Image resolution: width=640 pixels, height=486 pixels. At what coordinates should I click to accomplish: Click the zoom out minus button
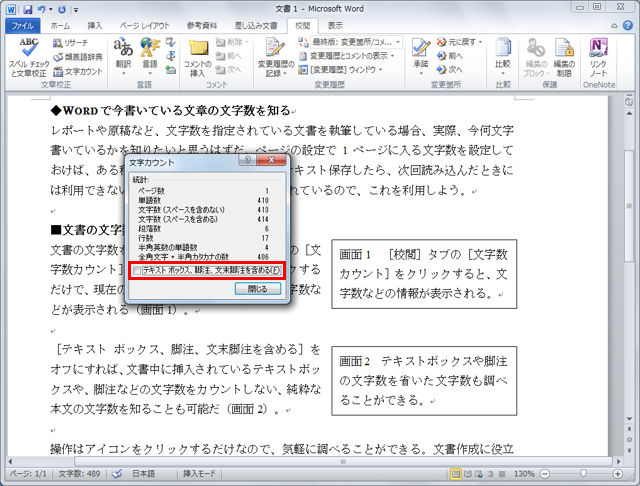coord(544,474)
